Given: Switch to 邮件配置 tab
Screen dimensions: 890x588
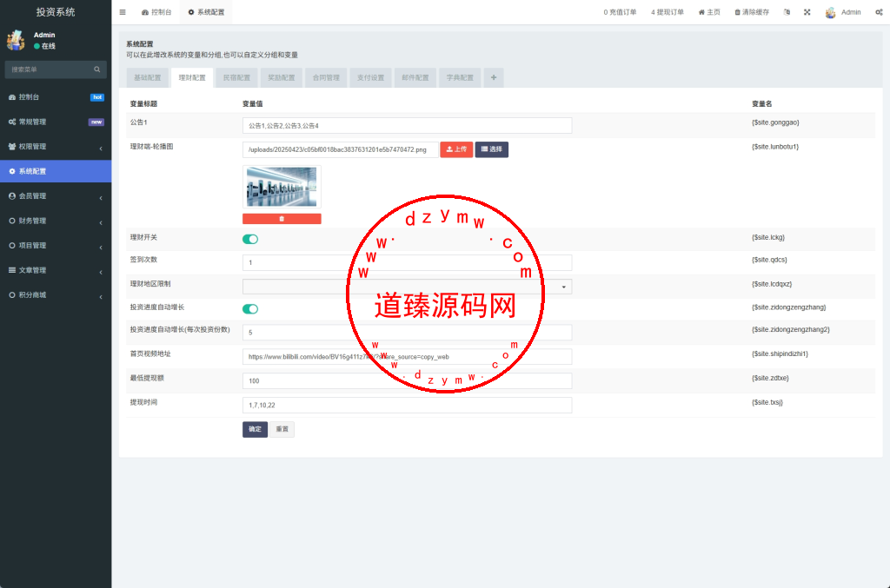Looking at the screenshot, I should (415, 77).
